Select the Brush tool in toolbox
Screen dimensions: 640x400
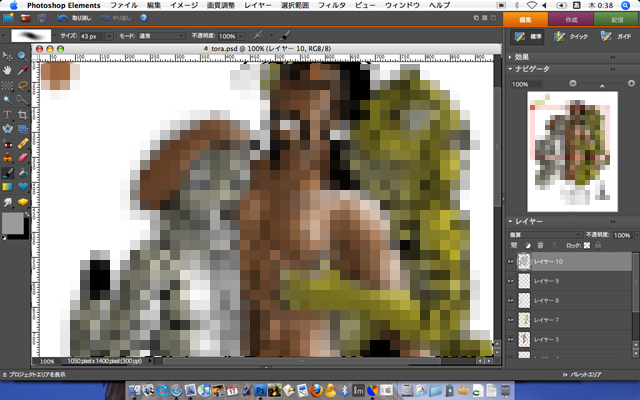(x=7, y=173)
